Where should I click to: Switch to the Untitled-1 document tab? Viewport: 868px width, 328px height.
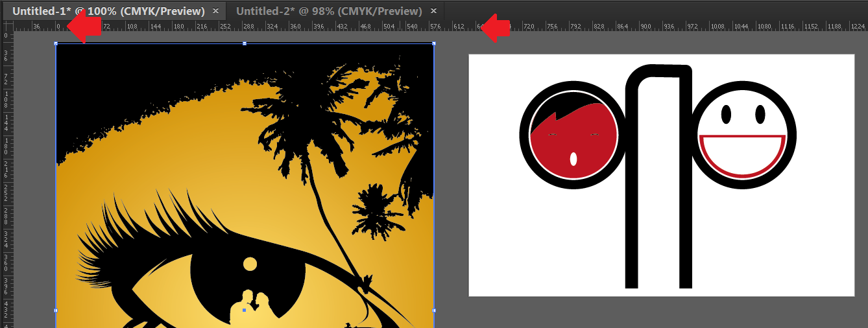pos(108,11)
